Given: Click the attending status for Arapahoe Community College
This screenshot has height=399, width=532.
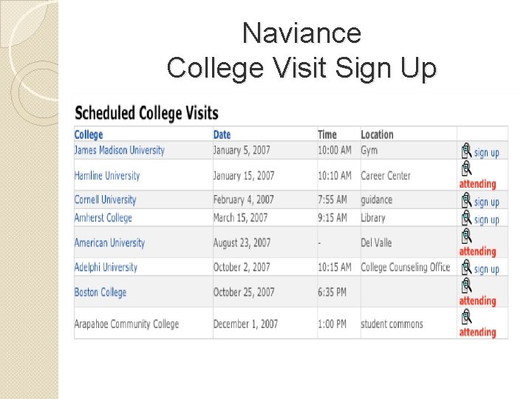Looking at the screenshot, I should (x=478, y=332).
